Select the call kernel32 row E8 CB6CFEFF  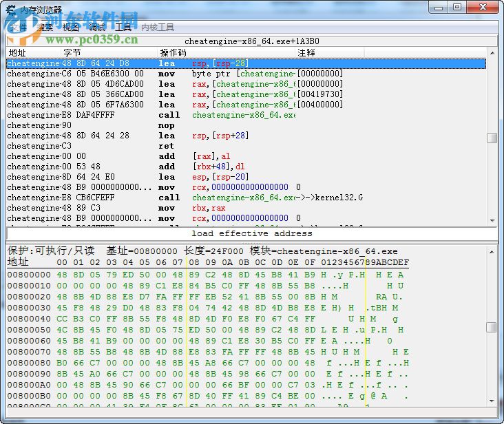pyautogui.click(x=246, y=198)
